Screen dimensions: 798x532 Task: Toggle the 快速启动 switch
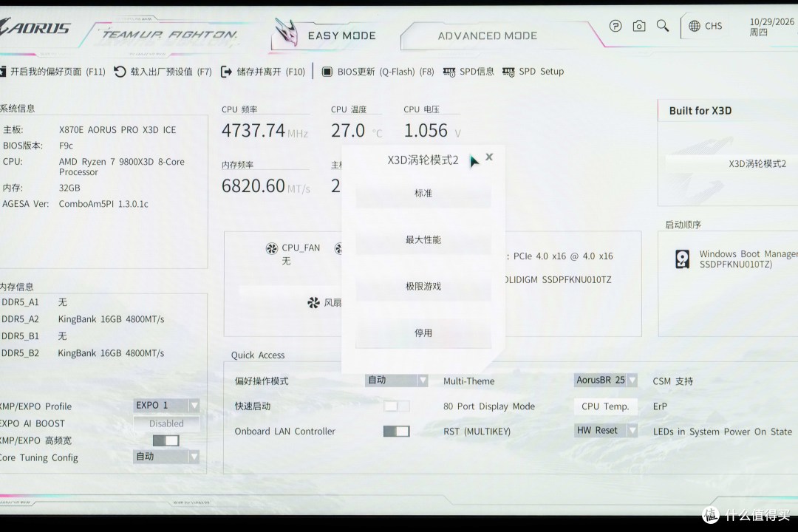[397, 406]
